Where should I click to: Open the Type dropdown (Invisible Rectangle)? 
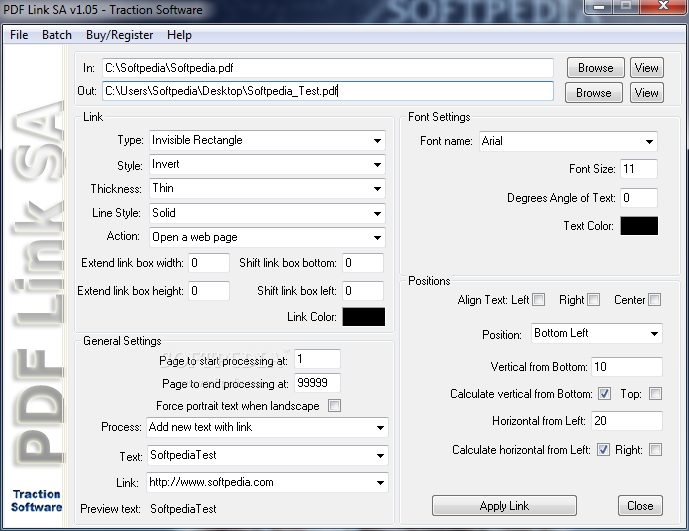click(267, 140)
